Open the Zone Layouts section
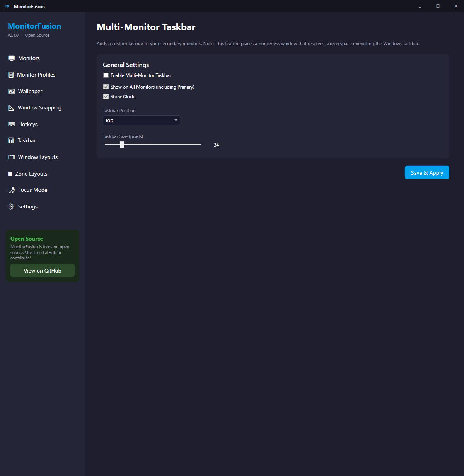This screenshot has width=464, height=476. click(31, 174)
